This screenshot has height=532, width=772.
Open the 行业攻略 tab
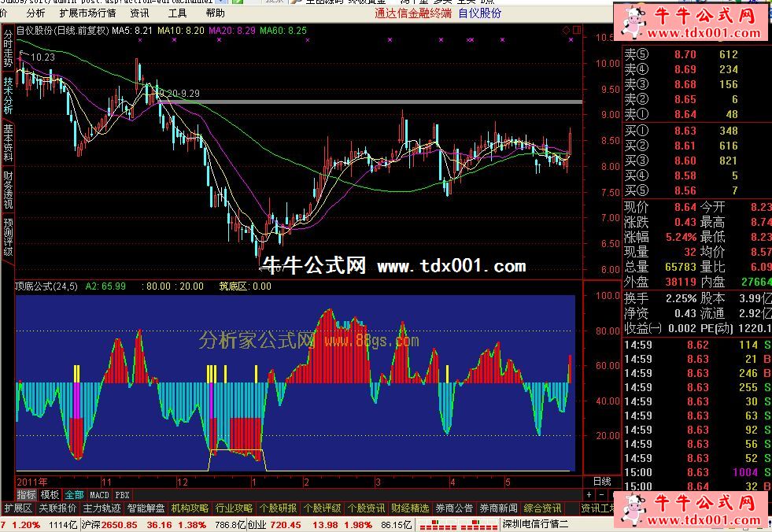235,508
